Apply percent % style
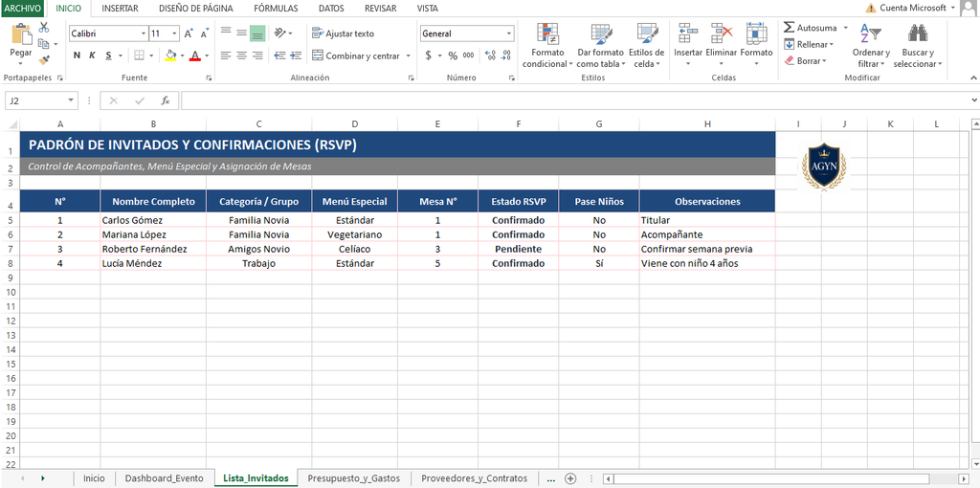The image size is (980, 488). (453, 55)
